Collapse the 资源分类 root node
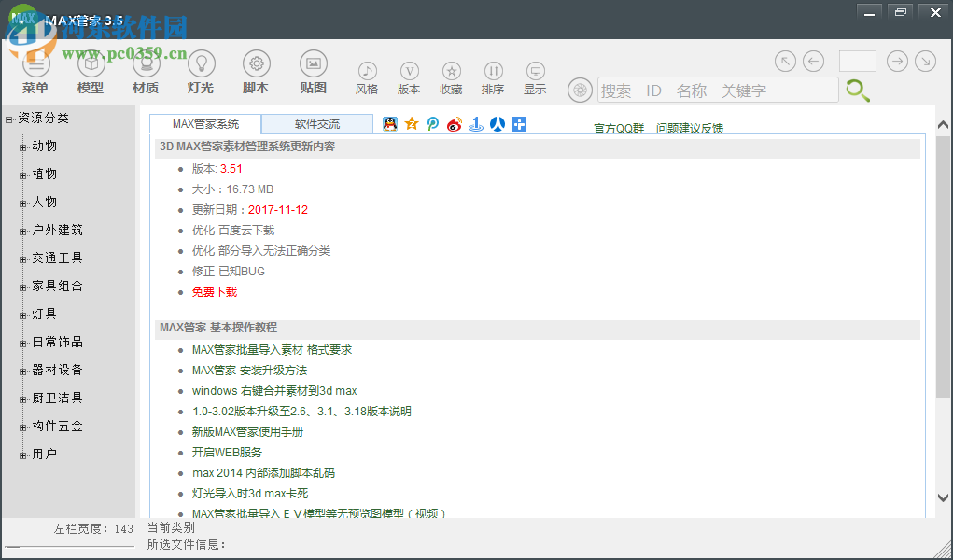The height and width of the screenshot is (560, 953). [x=7, y=118]
